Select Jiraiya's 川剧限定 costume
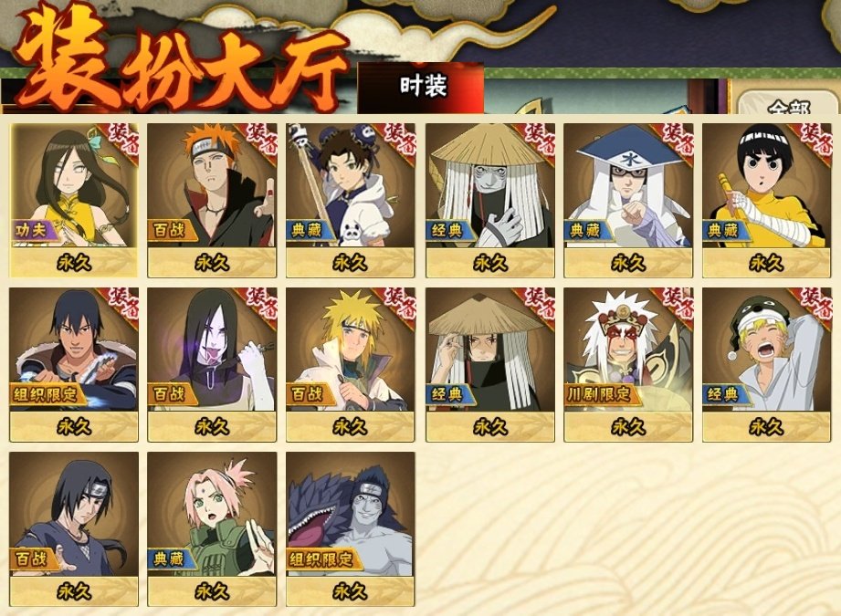 coord(628,364)
